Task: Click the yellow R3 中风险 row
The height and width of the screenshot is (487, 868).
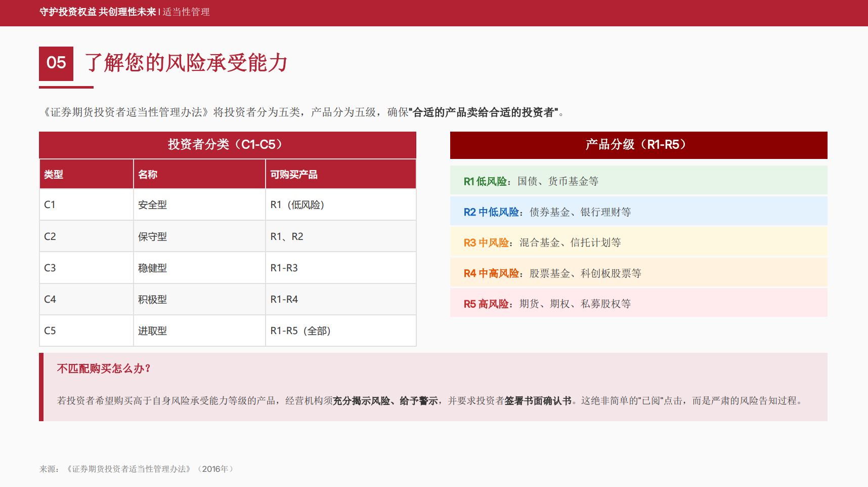Action: click(638, 241)
